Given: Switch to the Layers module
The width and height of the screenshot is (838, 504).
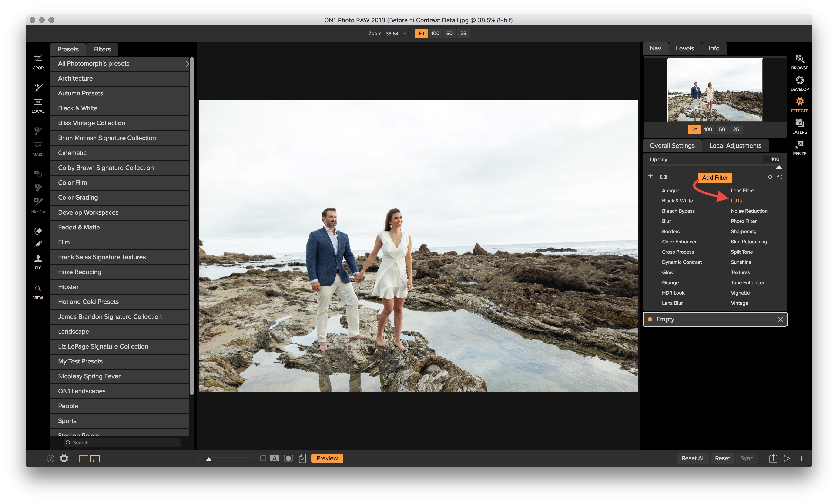Looking at the screenshot, I should point(799,126).
